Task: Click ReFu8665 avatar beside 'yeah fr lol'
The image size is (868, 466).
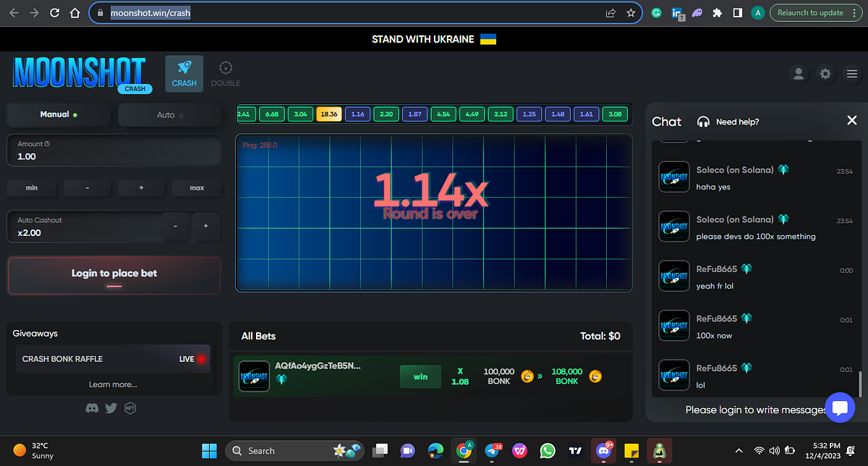Action: 674,276
